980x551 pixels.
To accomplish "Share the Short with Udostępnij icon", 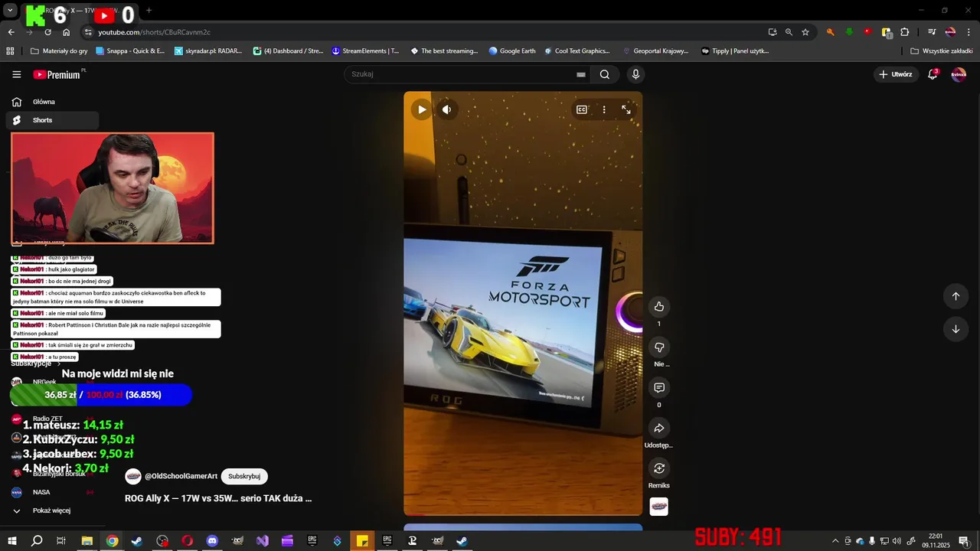I will pyautogui.click(x=658, y=428).
